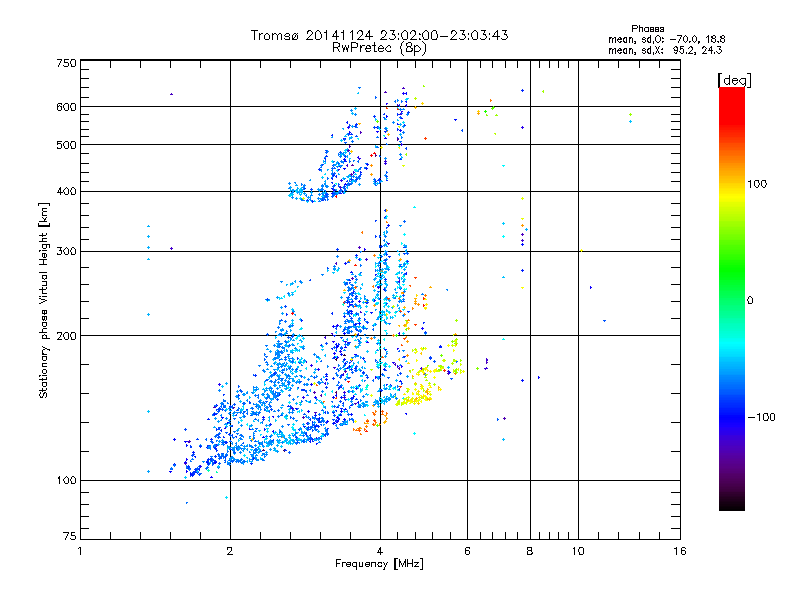This screenshot has width=800, height=600.
Task: Click the x-axis tick label '16'
Action: pos(680,551)
